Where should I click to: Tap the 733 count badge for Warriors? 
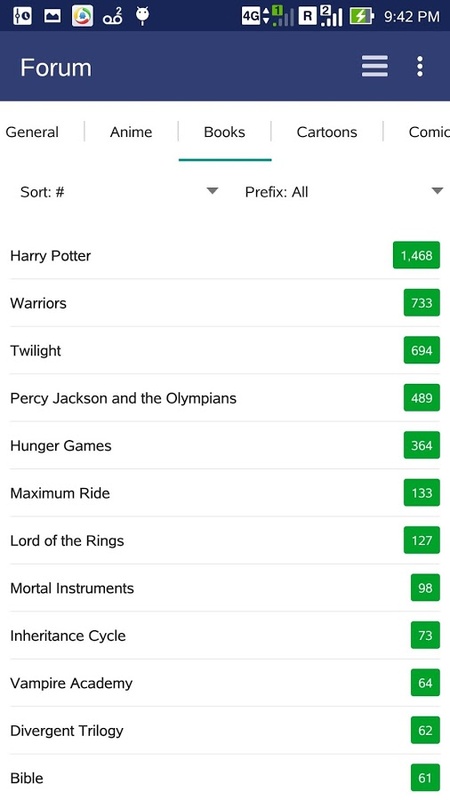421,303
